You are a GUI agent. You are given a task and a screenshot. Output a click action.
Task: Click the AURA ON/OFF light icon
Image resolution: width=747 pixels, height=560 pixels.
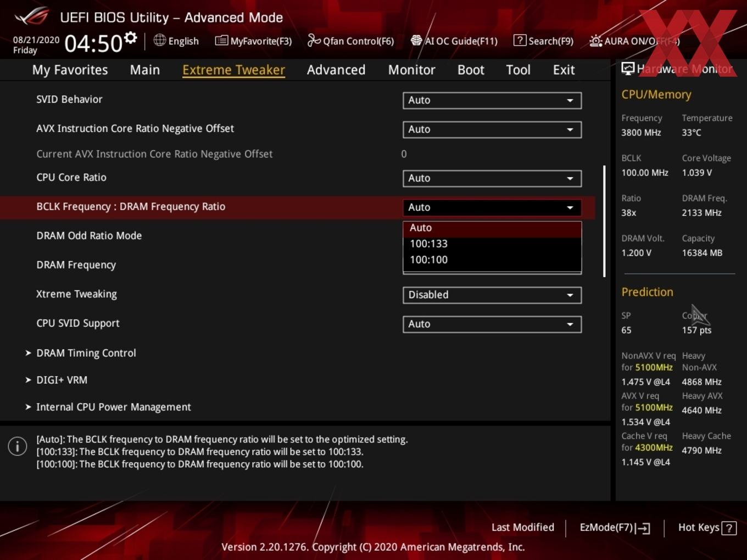tap(595, 41)
